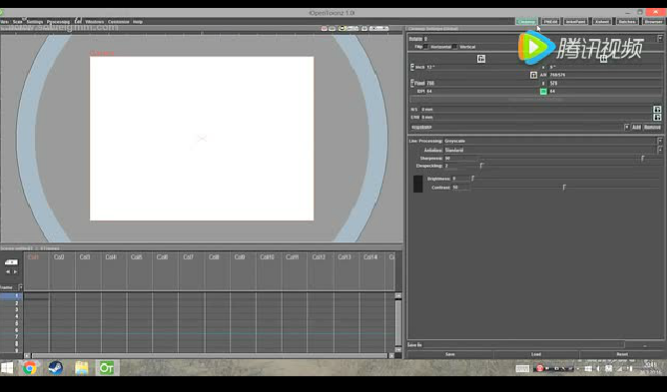Image resolution: width=667 pixels, height=392 pixels.
Task: Switch to the Browser room tab
Action: (653, 22)
